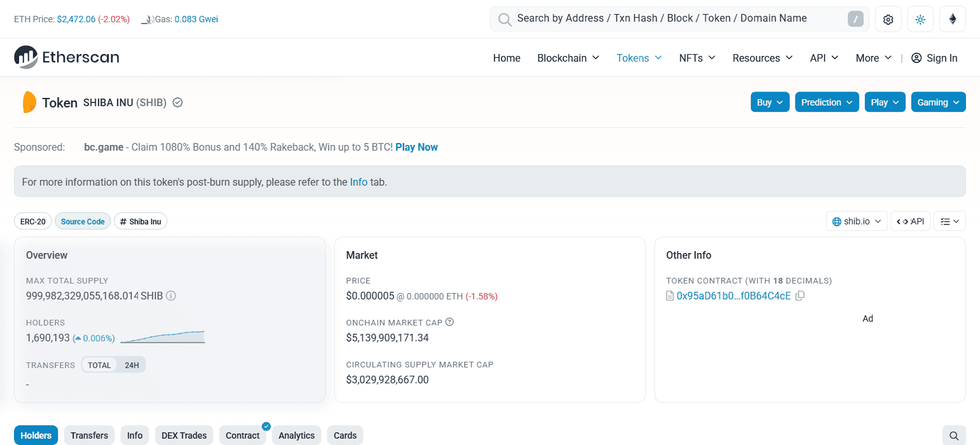Click the ERC-20 tag
Screen dimensions: 980x445
[33, 221]
